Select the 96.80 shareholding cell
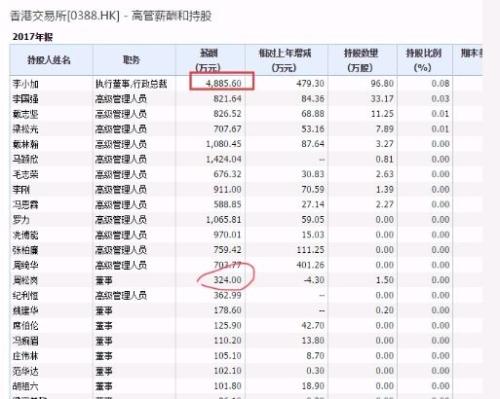This screenshot has height=399, width=500. [x=382, y=83]
